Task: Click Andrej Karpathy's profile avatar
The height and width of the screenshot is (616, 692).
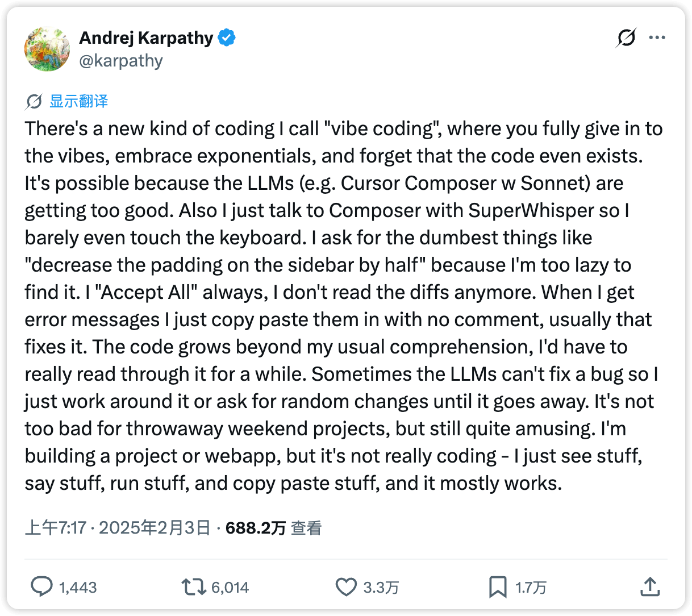Action: [x=47, y=49]
